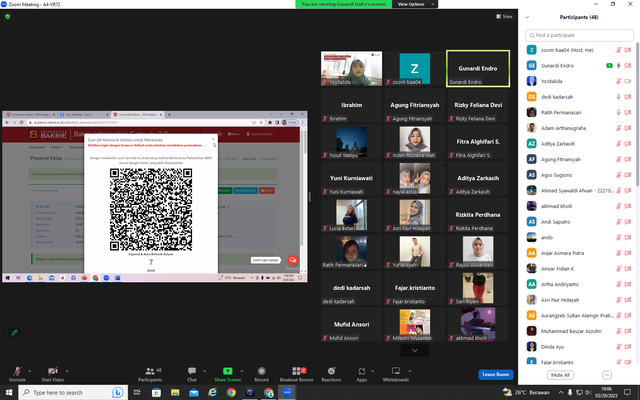This screenshot has width=640, height=400.
Task: Open Task View on the taskbar
Action: (137, 392)
